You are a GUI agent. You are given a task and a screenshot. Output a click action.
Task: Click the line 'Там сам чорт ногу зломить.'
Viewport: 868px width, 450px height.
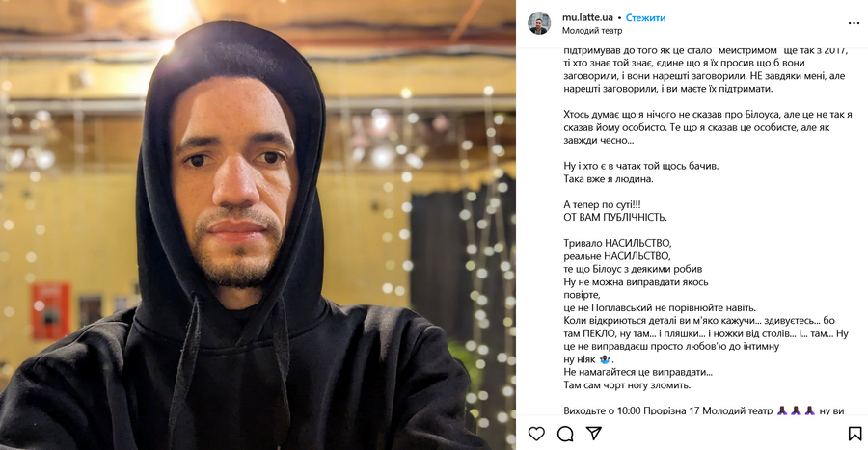(627, 385)
